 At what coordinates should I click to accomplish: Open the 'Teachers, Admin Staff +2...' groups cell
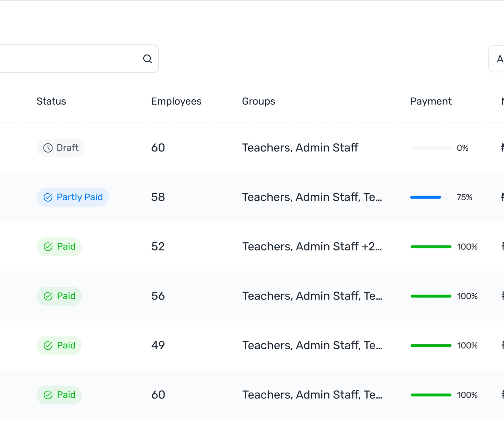pyautogui.click(x=312, y=247)
